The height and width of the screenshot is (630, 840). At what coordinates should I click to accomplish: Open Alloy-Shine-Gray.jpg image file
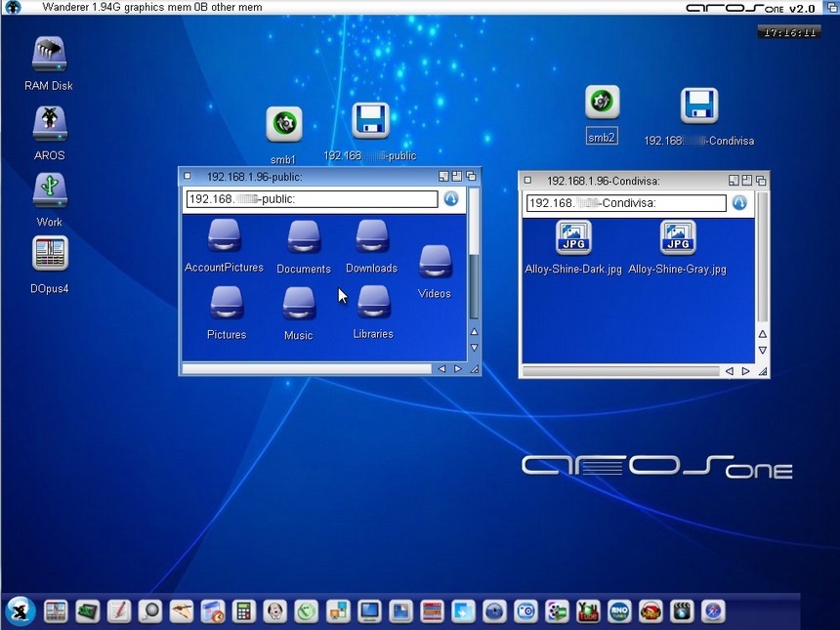[678, 237]
